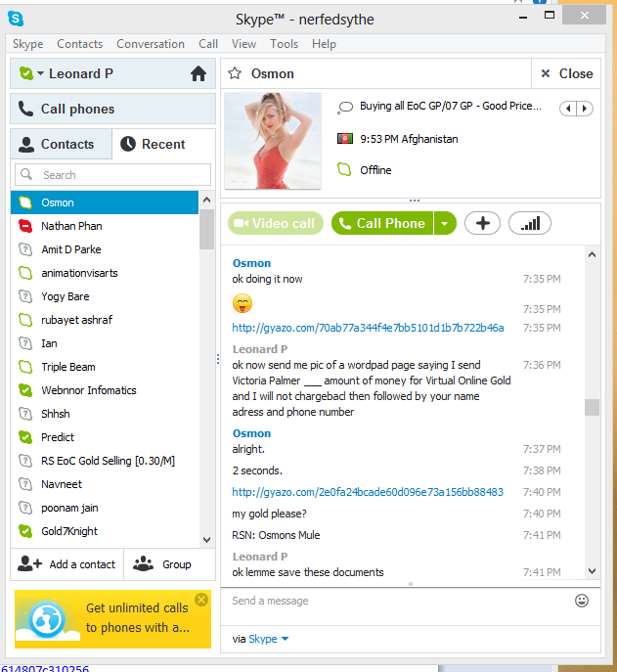Click the plus add-participants button

(482, 223)
